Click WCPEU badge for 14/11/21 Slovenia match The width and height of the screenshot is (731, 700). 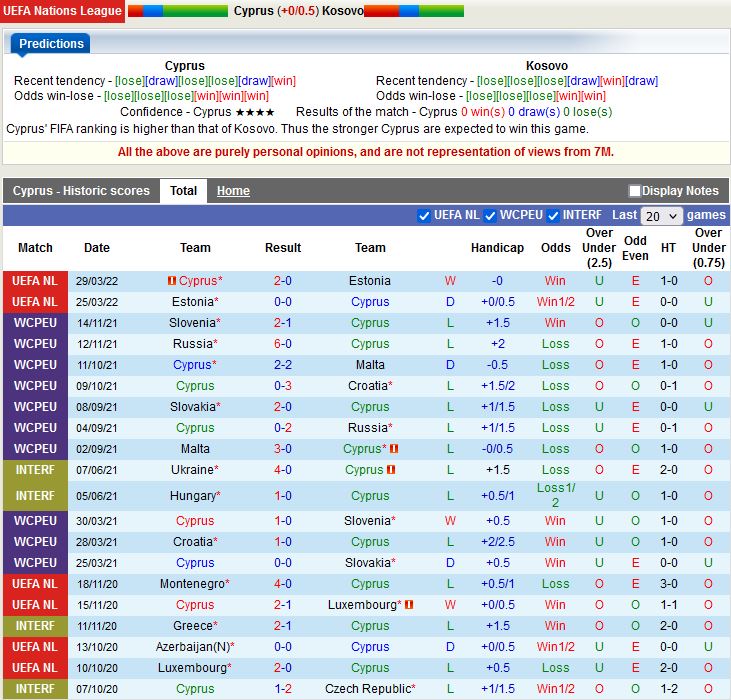35,323
